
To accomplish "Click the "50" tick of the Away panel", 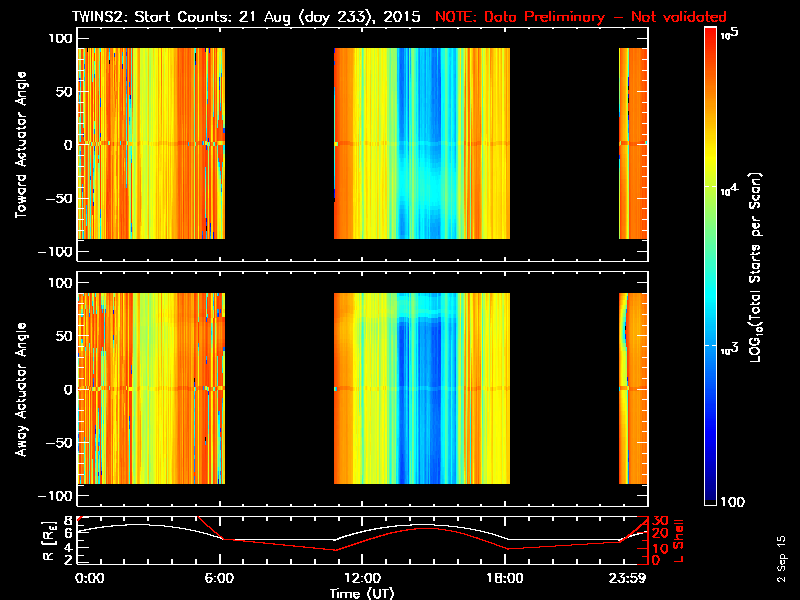I will point(64,336).
